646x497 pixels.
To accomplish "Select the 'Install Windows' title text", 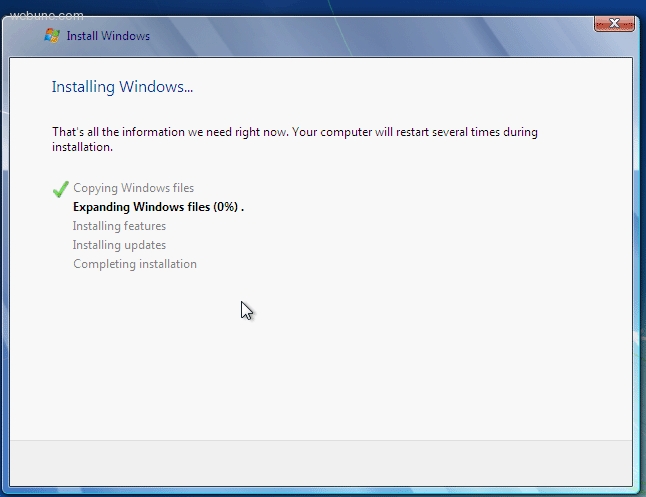I will (108, 36).
